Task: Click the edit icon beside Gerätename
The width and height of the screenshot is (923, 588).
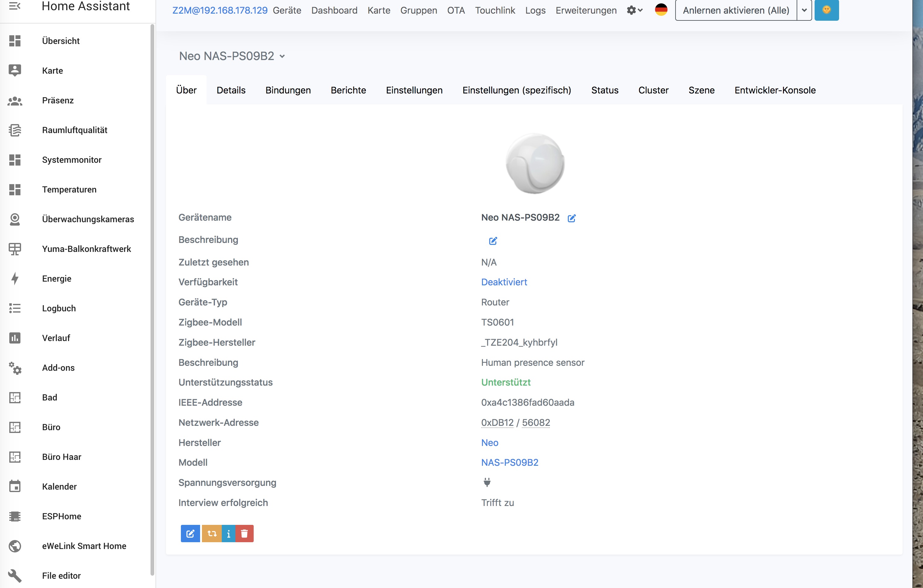Action: [x=571, y=218]
